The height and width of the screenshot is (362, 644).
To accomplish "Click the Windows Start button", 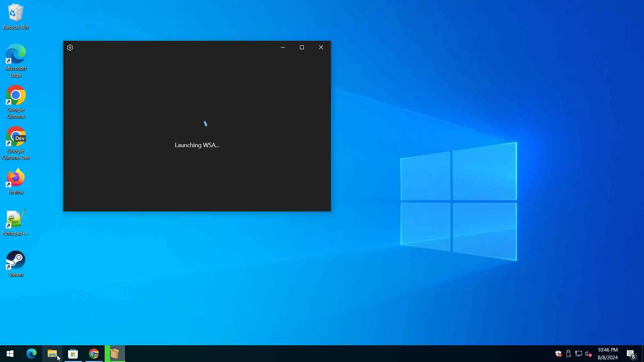I will point(10,354).
